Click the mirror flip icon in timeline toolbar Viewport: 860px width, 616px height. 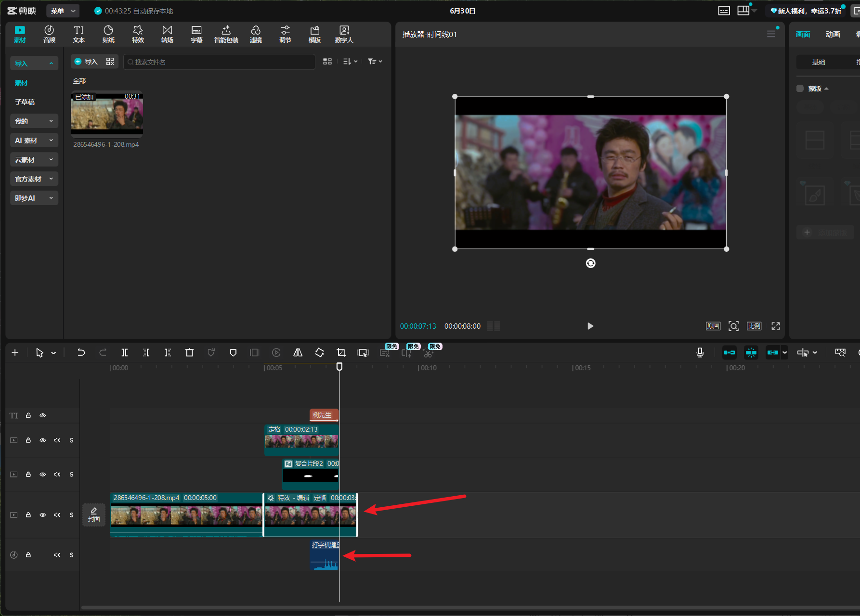(x=298, y=353)
